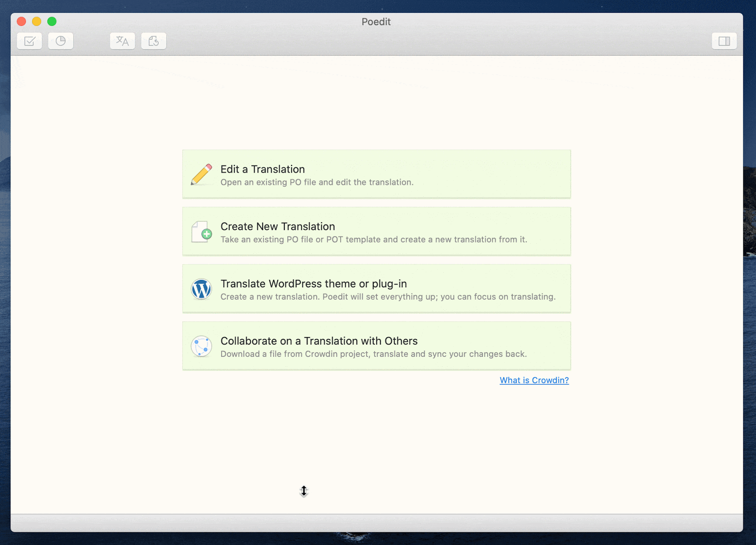The height and width of the screenshot is (545, 756).
Task: Select Create New Translation option
Action: [x=377, y=232]
